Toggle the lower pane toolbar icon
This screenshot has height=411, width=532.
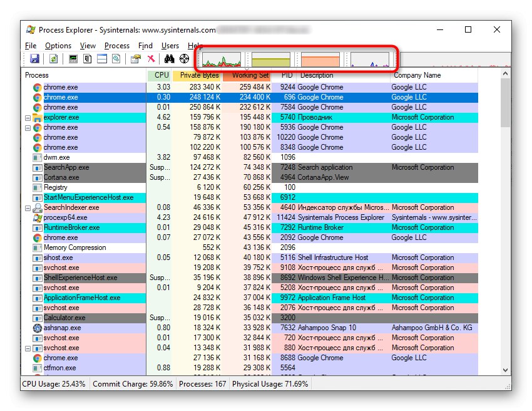pyautogui.click(x=101, y=59)
